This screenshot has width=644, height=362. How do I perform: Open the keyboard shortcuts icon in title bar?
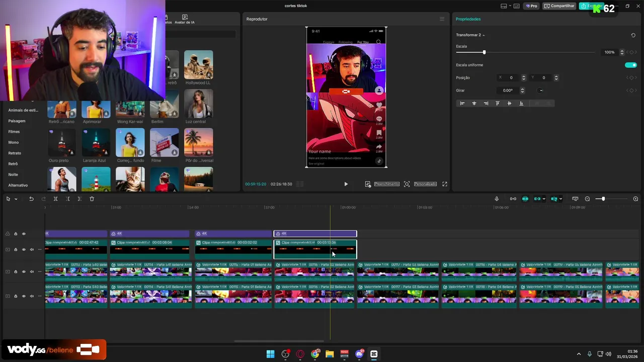coord(517,6)
